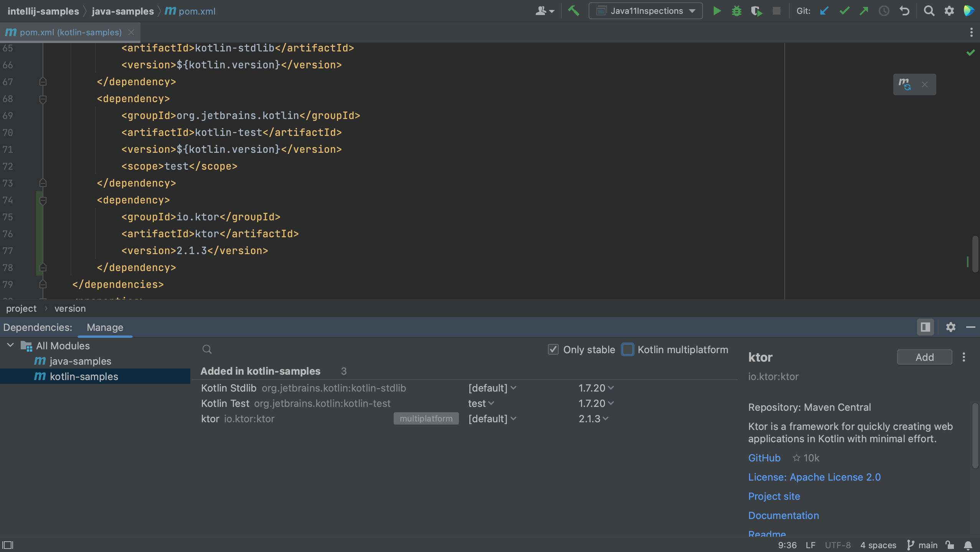
Task: Push commits with Git green arrow
Action: coord(864,11)
